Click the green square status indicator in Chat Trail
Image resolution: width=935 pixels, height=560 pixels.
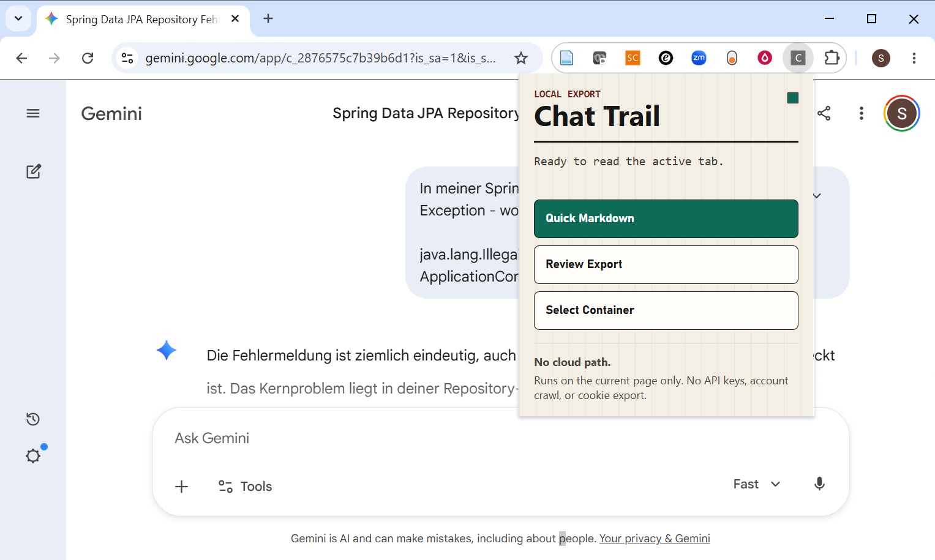(793, 98)
